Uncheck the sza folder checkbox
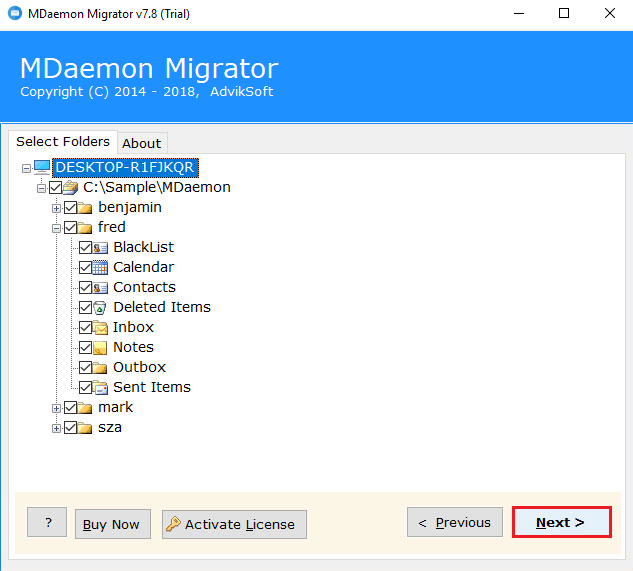Screen dimensions: 633x571 tap(71, 428)
